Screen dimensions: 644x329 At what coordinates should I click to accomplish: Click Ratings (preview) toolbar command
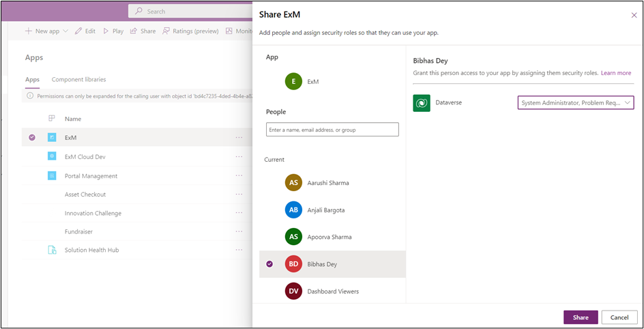[x=190, y=31]
